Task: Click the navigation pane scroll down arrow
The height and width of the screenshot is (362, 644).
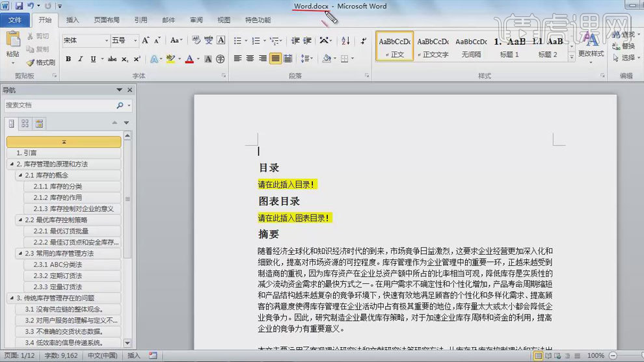Action: [127, 343]
